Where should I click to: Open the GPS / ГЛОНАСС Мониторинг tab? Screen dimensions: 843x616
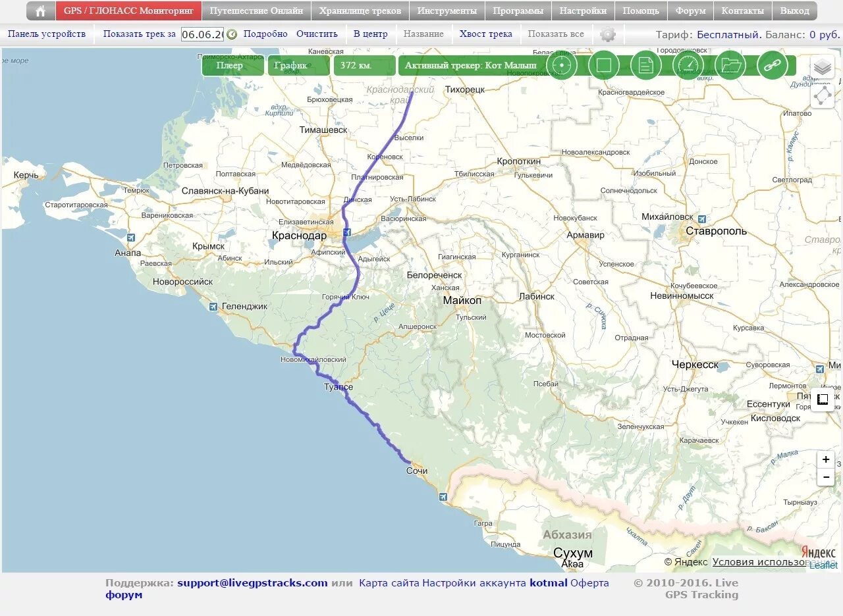[129, 11]
